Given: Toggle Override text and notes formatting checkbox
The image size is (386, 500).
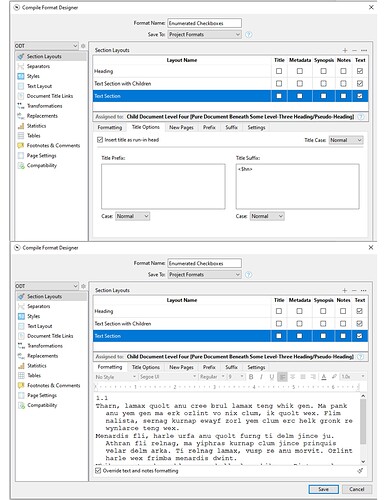Looking at the screenshot, I should [98, 471].
